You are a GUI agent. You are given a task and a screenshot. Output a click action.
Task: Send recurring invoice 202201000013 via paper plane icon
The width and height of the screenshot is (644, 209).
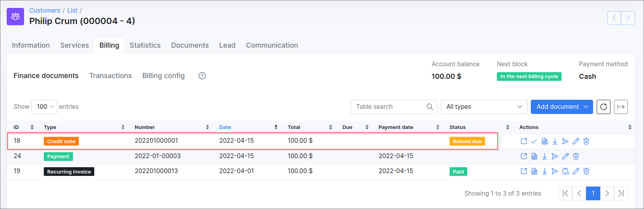pyautogui.click(x=555, y=171)
